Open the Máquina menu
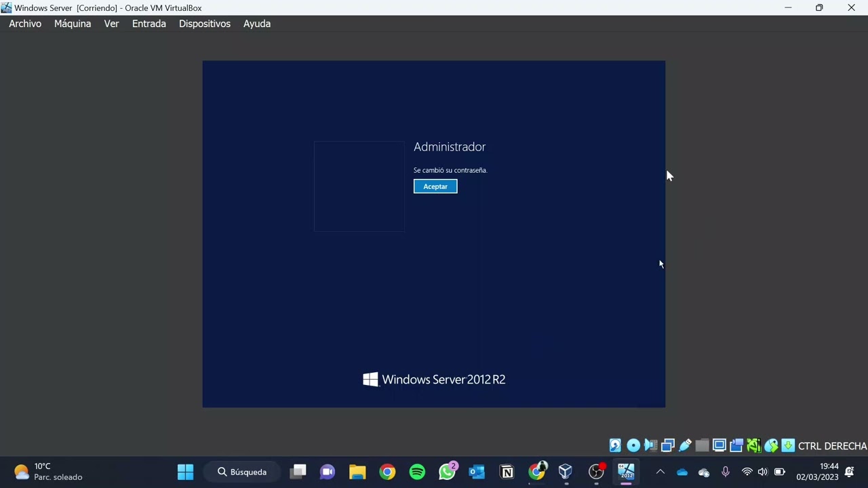 [x=73, y=24]
